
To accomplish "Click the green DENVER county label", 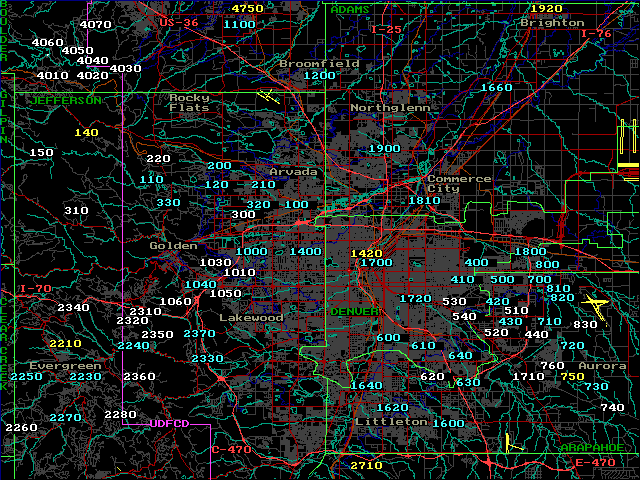I will click(x=354, y=311).
